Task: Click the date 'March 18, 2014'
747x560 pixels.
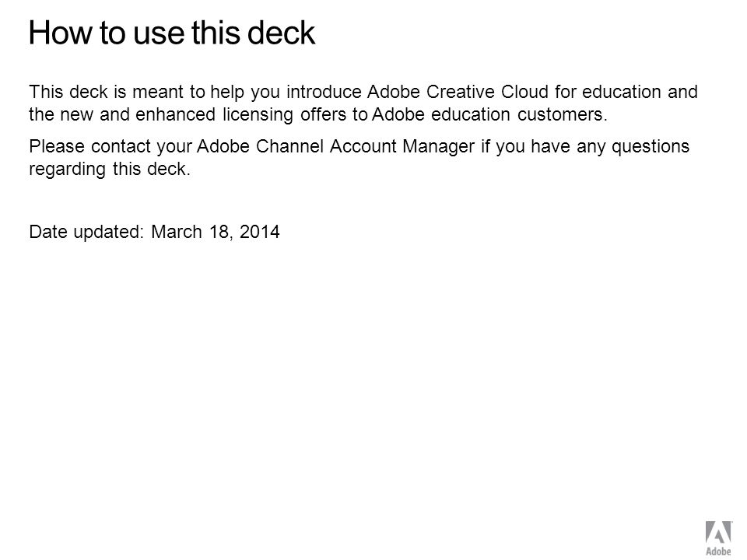Action: [216, 232]
